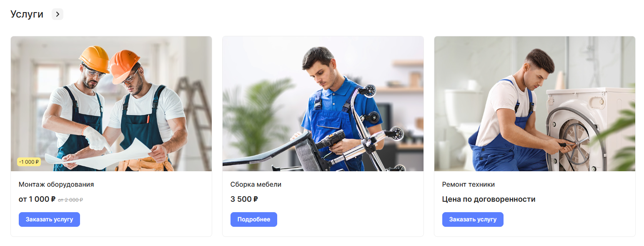
Task: Click the crossed-out old price от 2 000 ₽
Action: tap(70, 200)
